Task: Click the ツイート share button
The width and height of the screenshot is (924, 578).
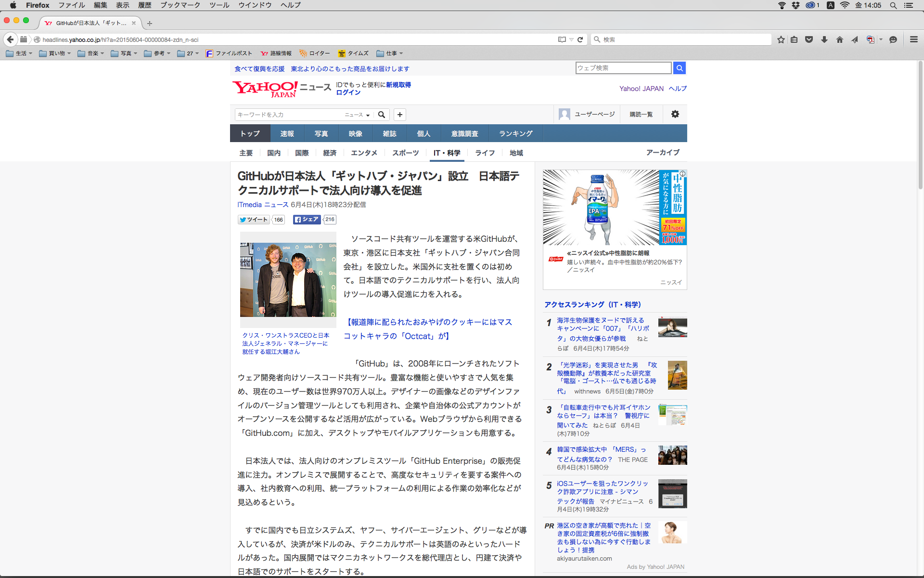Action: coord(253,220)
